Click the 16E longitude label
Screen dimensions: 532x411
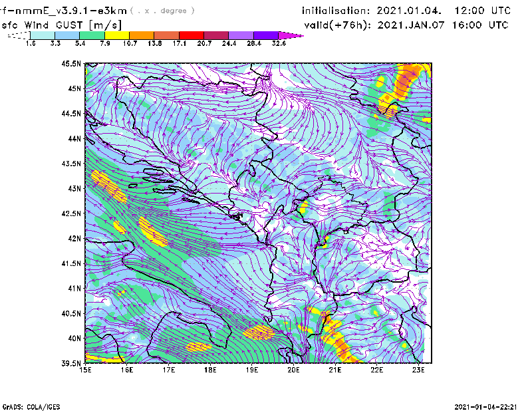[127, 370]
